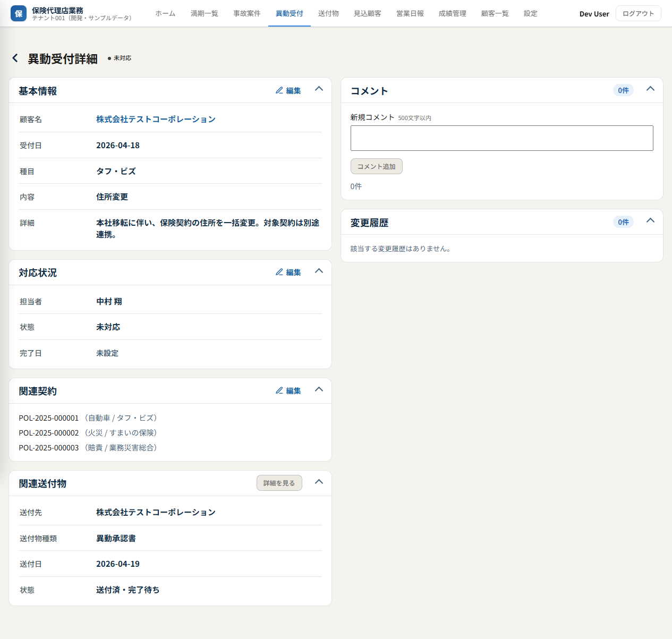The image size is (672, 639).
Task: Click the 該当する変更履歴はありません message
Action: coord(401,249)
